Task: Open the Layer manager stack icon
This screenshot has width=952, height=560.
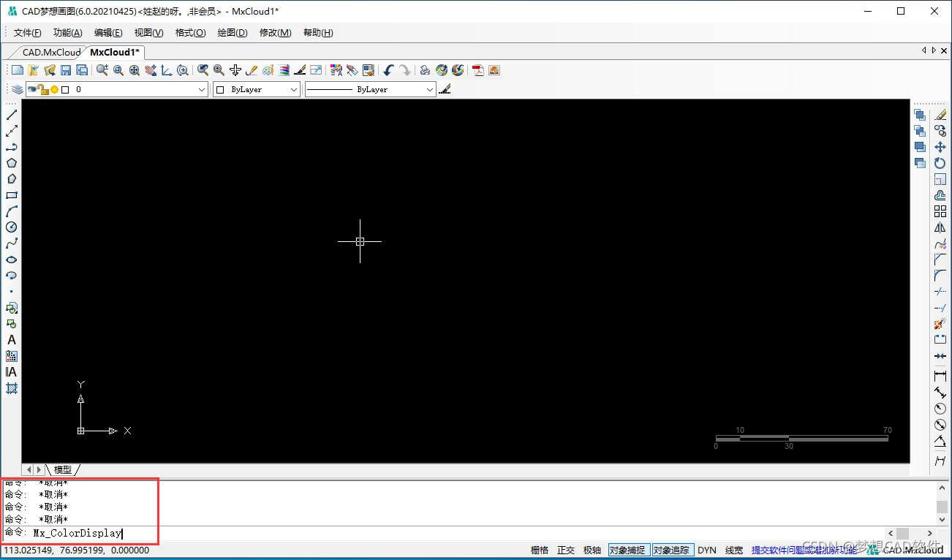Action: pos(17,89)
